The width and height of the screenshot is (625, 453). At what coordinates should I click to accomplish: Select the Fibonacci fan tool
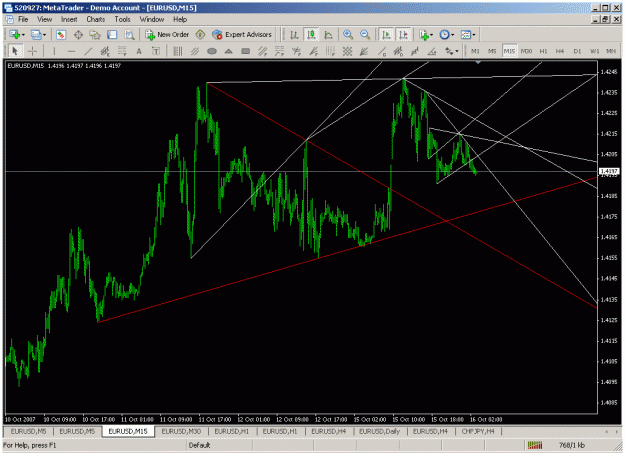tap(313, 51)
